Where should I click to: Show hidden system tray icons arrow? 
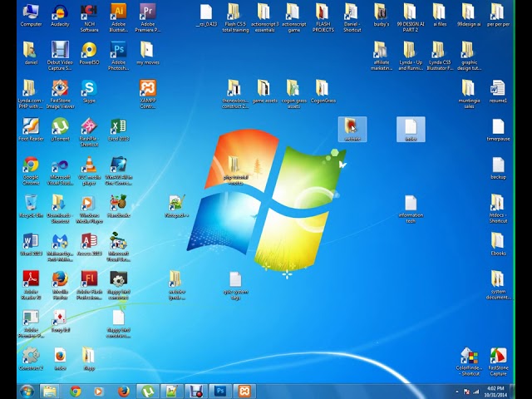point(457,392)
